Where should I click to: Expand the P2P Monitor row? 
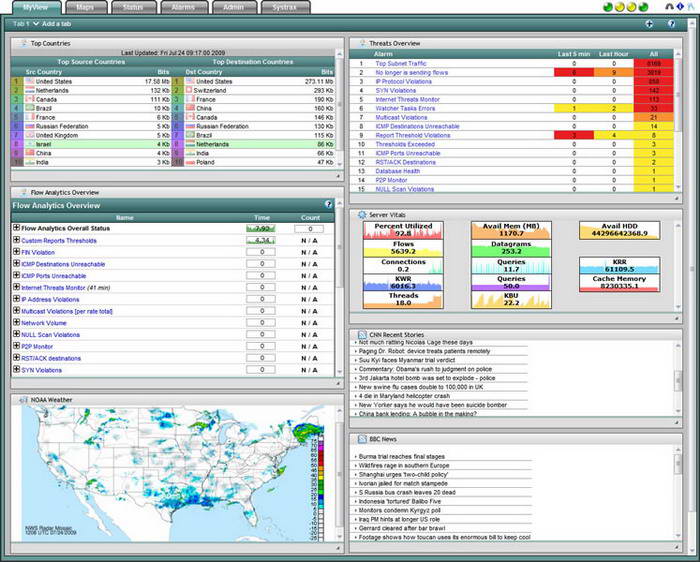tap(17, 346)
